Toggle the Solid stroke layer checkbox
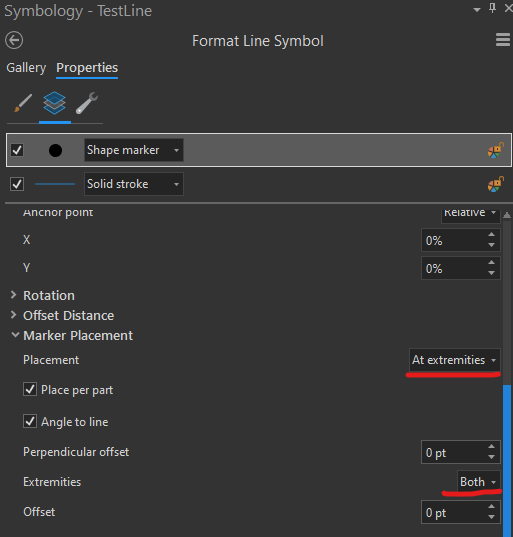Image resolution: width=513 pixels, height=537 pixels. coord(17,184)
